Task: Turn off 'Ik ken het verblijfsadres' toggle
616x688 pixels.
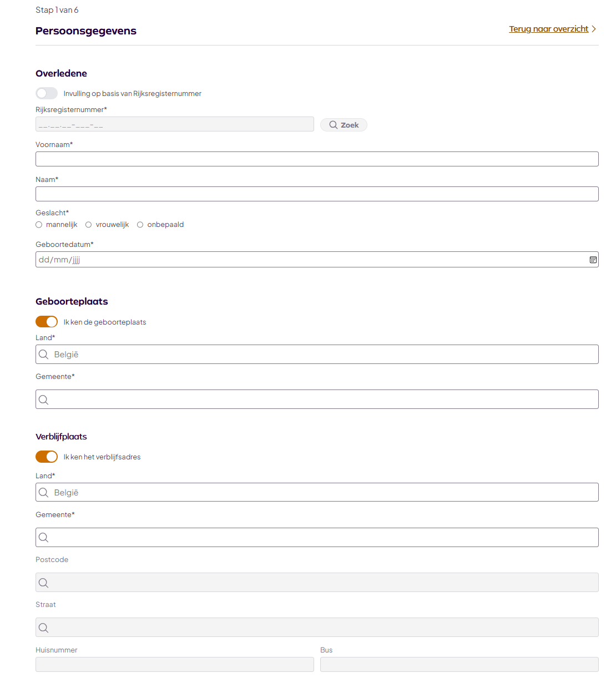Action: [47, 457]
